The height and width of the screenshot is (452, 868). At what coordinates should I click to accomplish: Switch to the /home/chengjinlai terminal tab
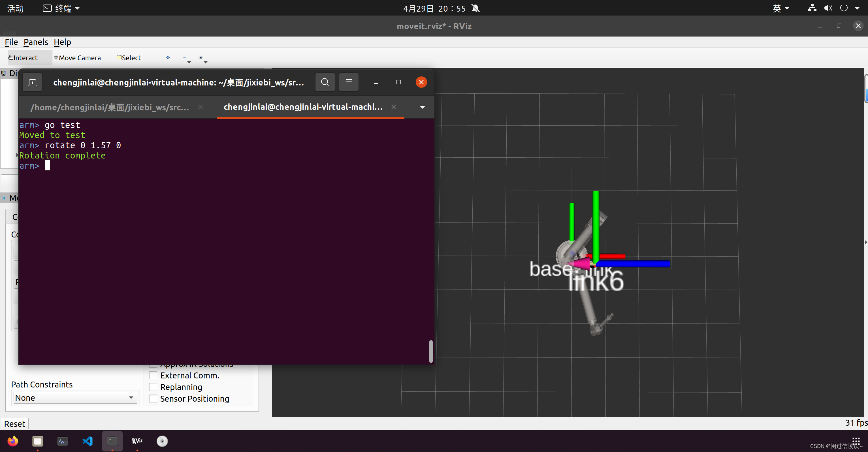[x=110, y=107]
